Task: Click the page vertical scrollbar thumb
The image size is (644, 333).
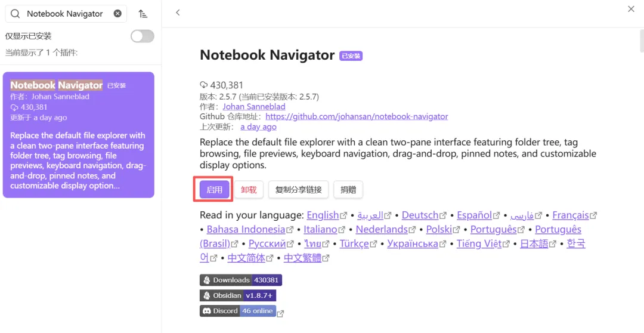Action: pos(641,41)
